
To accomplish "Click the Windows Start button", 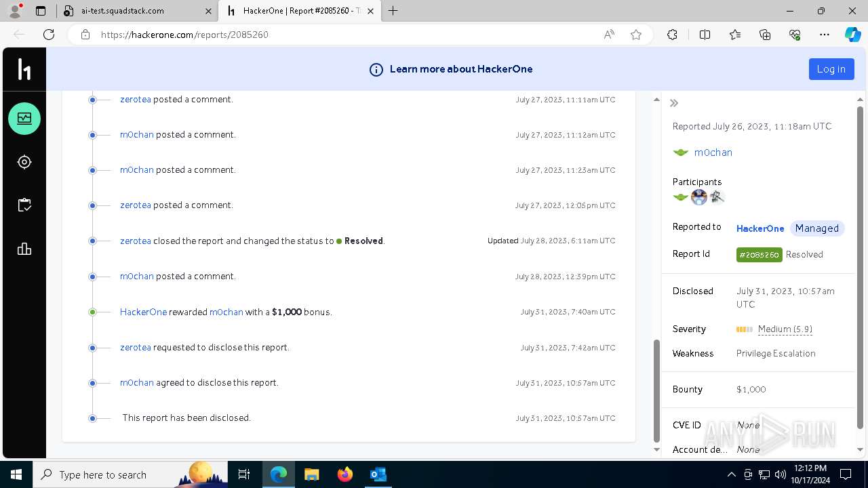I will pos(16,474).
